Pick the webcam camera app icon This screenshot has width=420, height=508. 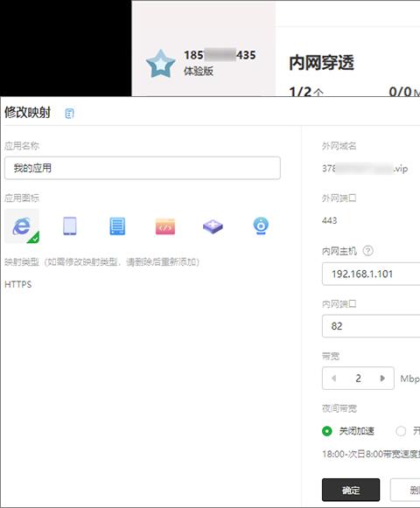point(261,226)
